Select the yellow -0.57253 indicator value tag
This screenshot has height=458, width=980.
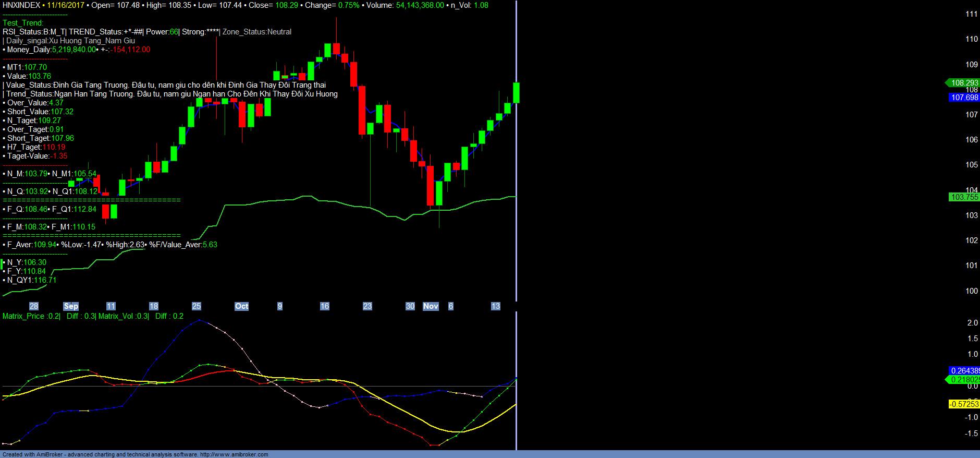(x=964, y=404)
